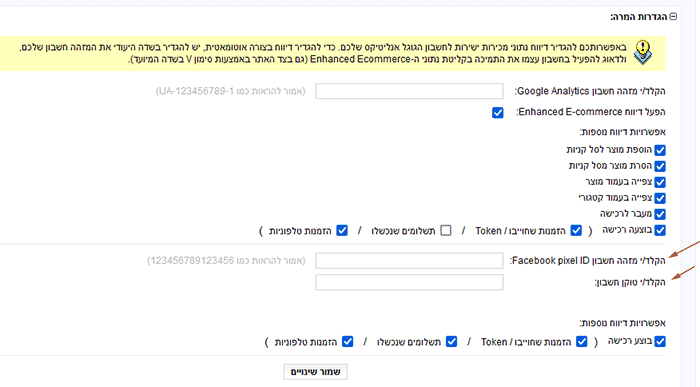
Task: Disable the מעבר לרכישה option
Action: (660, 214)
